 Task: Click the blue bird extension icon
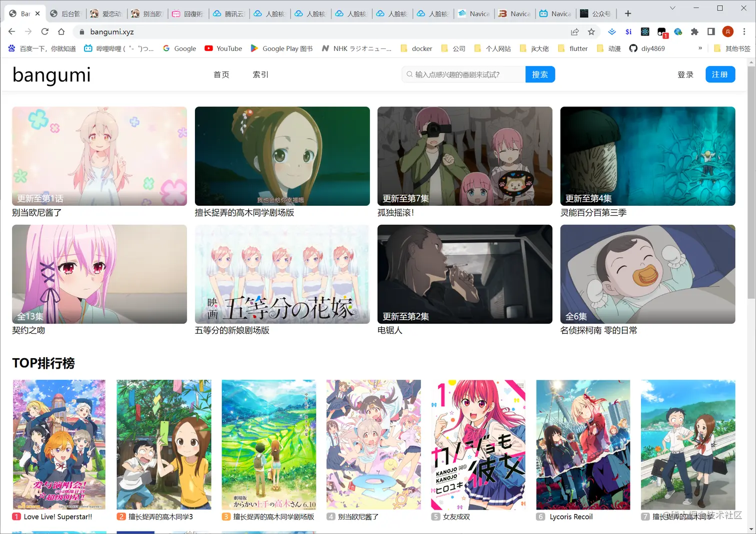pos(612,31)
